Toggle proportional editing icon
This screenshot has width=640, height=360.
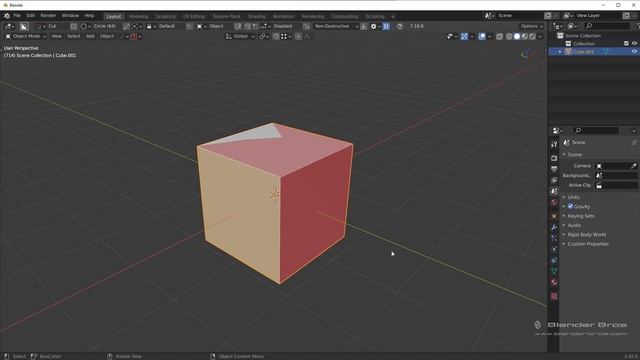coord(298,36)
